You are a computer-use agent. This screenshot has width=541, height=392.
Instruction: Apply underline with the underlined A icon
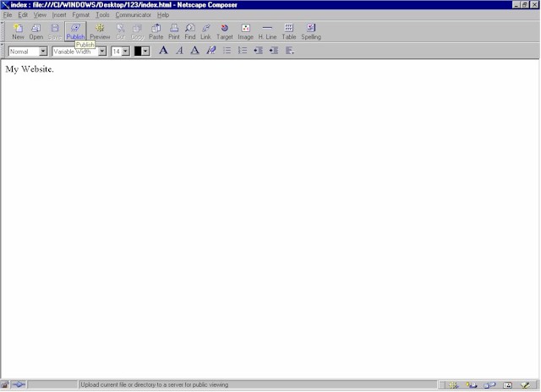point(195,51)
